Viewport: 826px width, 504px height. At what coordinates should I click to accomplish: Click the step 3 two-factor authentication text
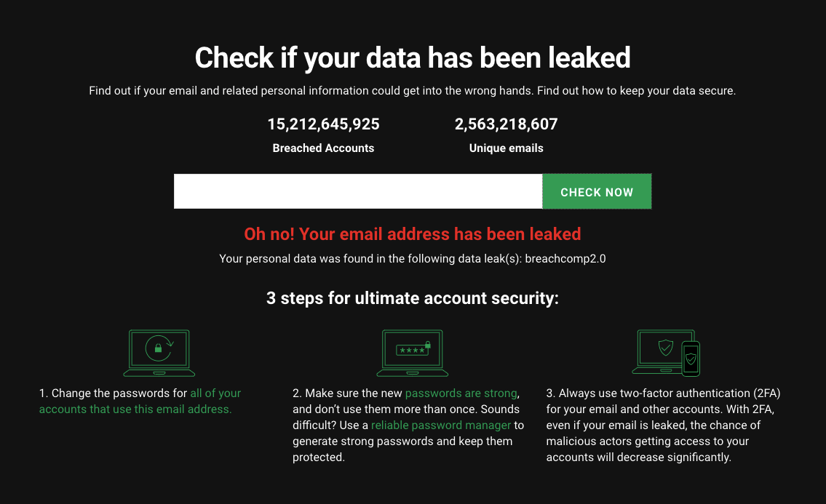coord(663,425)
